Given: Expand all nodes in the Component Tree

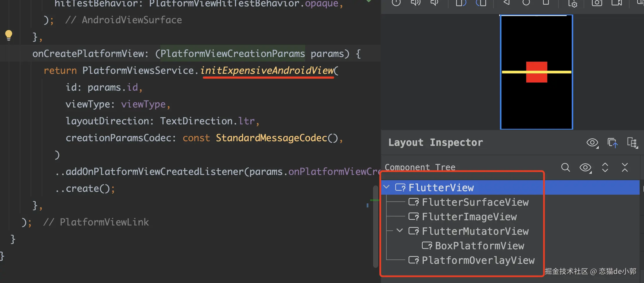Looking at the screenshot, I should tap(605, 167).
